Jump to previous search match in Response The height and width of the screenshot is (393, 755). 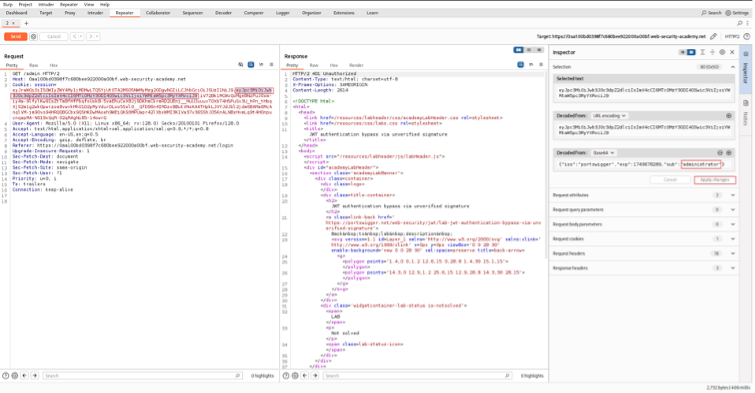click(305, 376)
